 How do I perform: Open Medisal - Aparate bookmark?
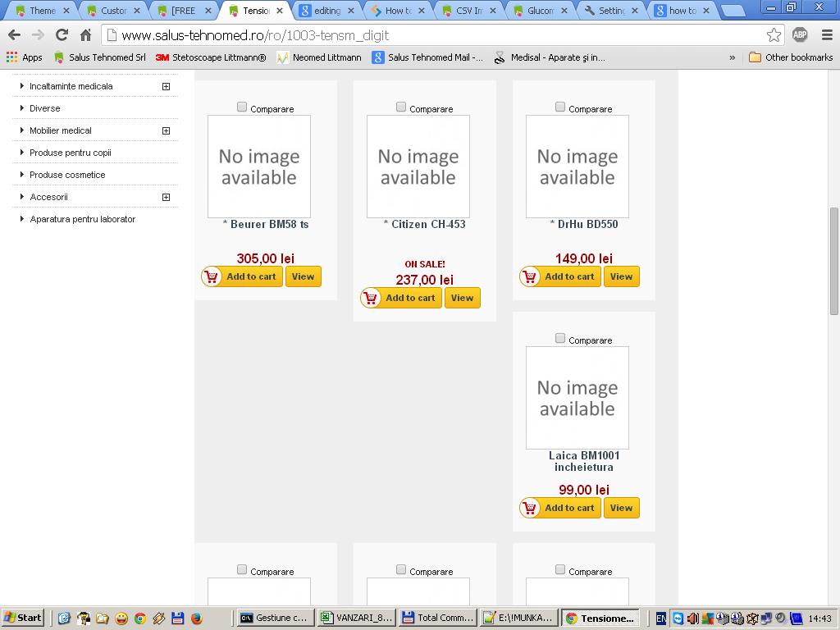(x=550, y=57)
